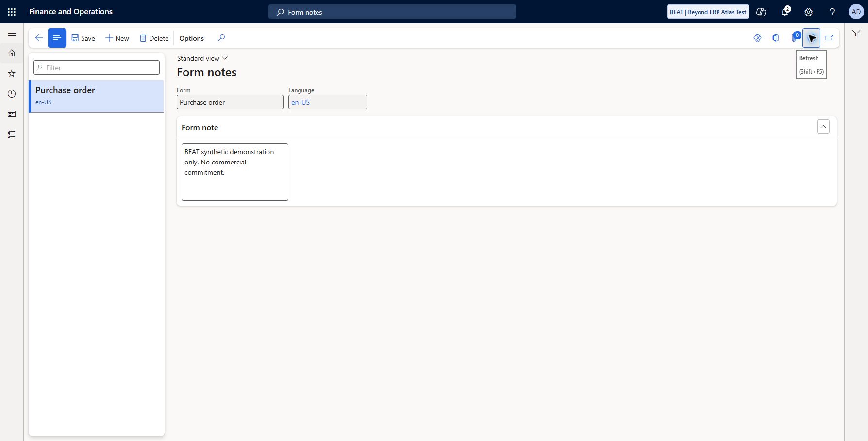Open Copilot icon in the top bar

click(761, 12)
